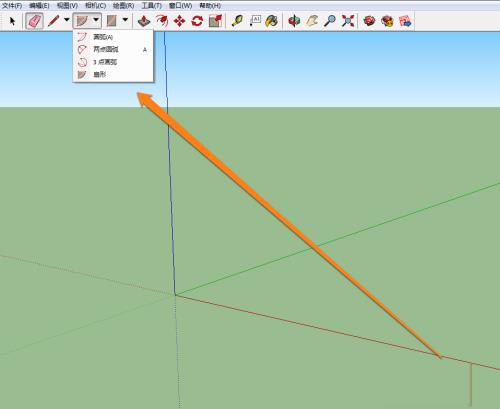Open the 视图(V) menu

(67, 6)
